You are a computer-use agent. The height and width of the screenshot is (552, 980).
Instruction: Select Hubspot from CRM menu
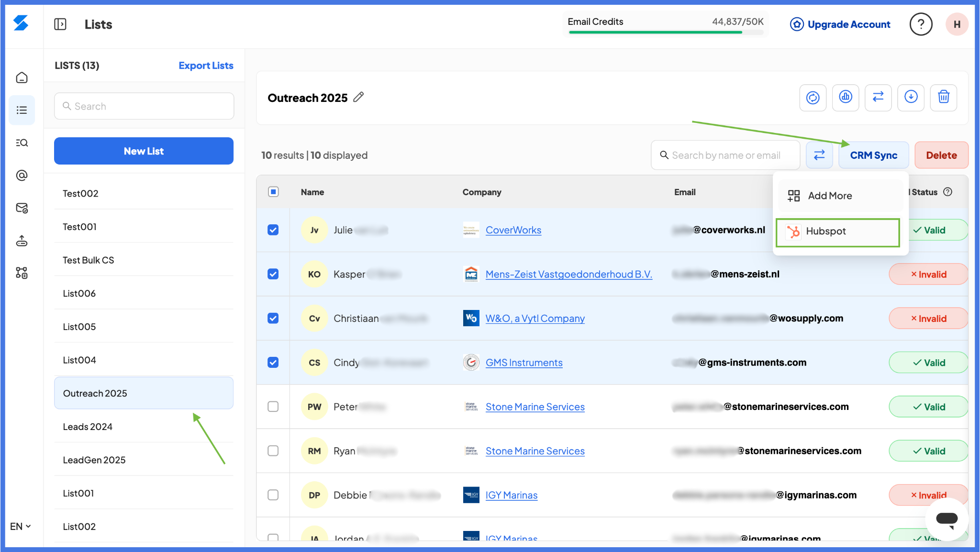[x=838, y=232]
